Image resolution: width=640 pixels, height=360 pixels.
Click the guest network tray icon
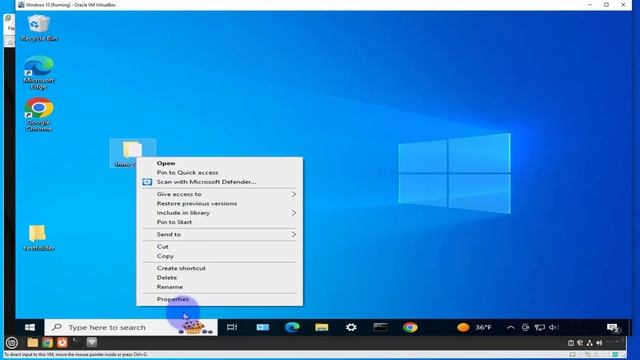(540, 327)
